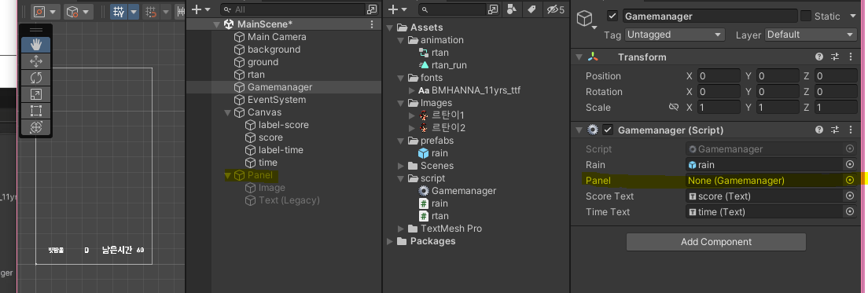The image size is (868, 293).
Task: Select the Hand view tool
Action: (x=36, y=45)
